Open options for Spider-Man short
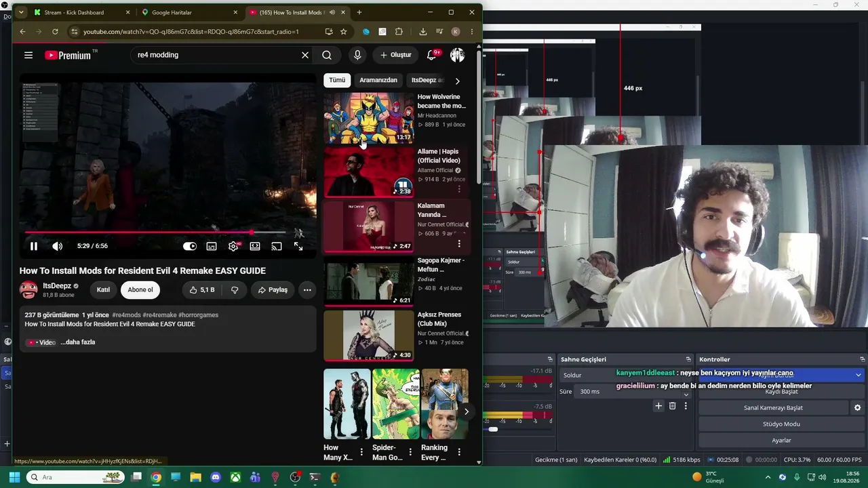The image size is (868, 488). 410,452
